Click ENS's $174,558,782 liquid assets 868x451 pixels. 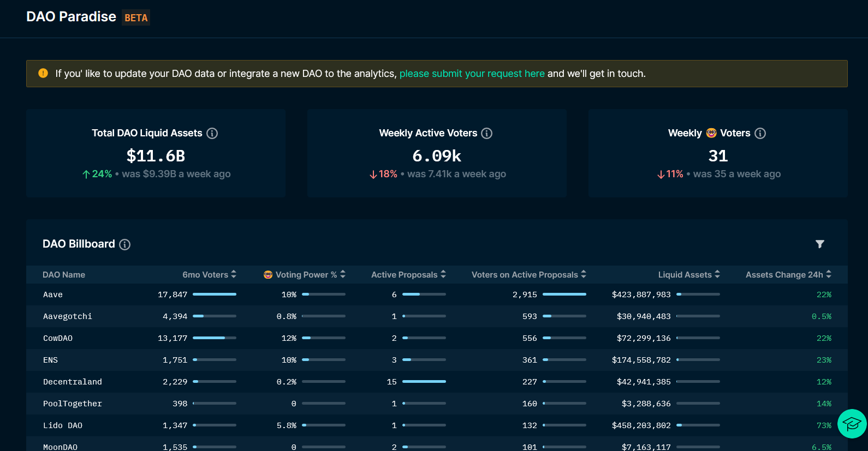coord(641,360)
